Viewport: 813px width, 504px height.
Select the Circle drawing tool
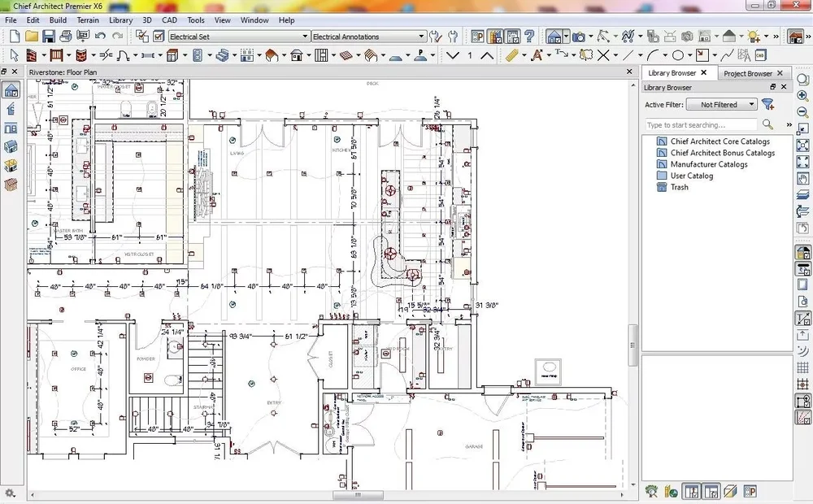pos(678,55)
